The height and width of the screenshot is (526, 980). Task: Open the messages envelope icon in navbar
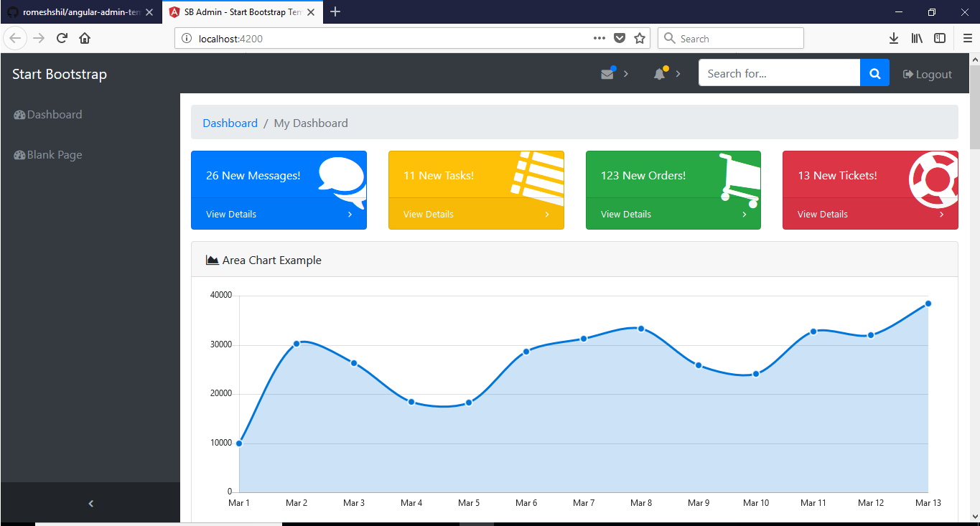[x=607, y=74]
